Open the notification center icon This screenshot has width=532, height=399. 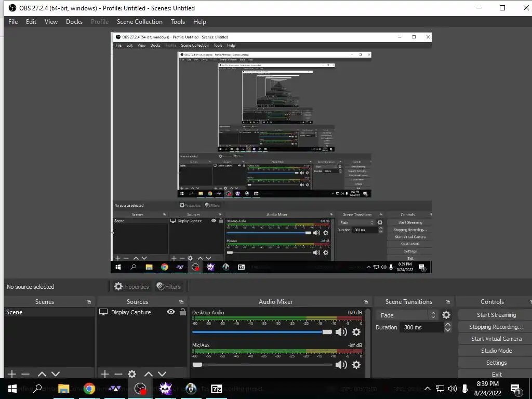tap(516, 389)
